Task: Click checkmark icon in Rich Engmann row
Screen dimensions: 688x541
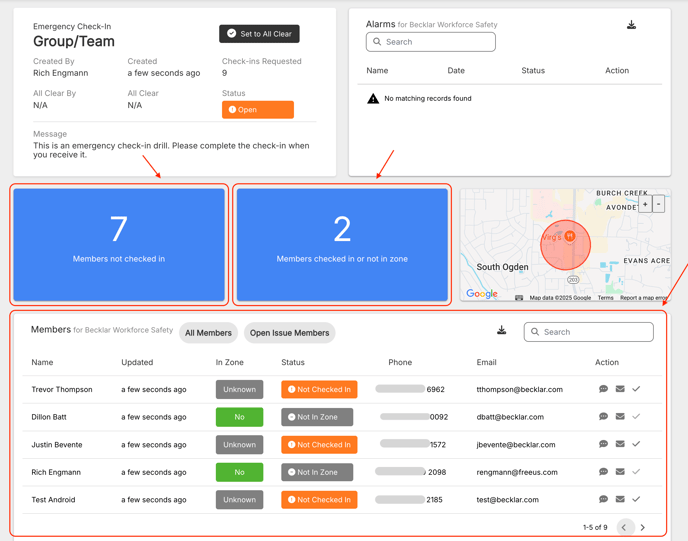Action: coord(636,472)
